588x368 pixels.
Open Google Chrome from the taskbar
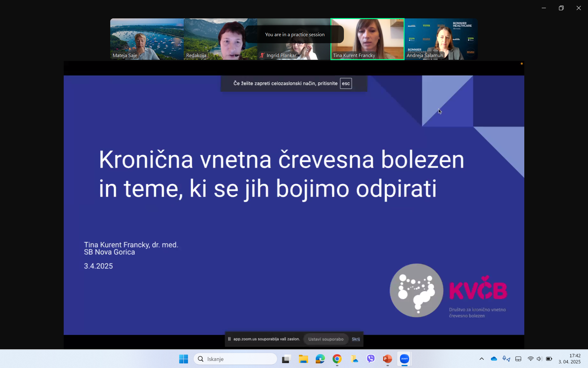click(337, 359)
